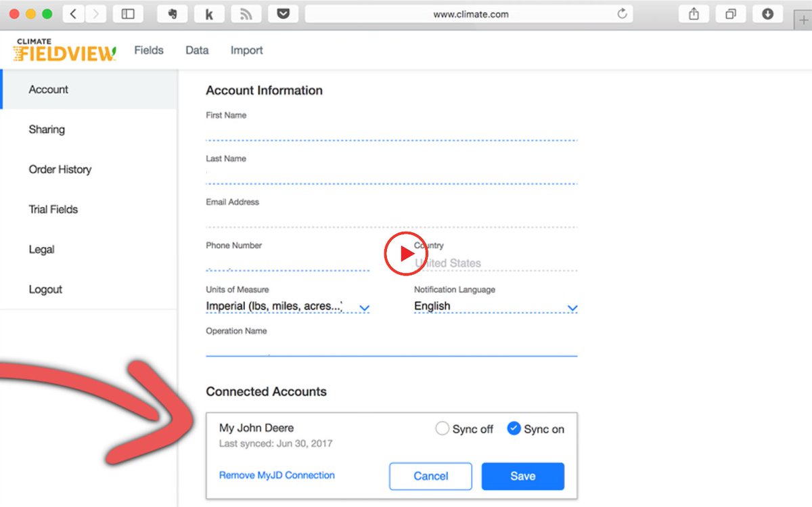Click the Last Name input field

[391, 175]
